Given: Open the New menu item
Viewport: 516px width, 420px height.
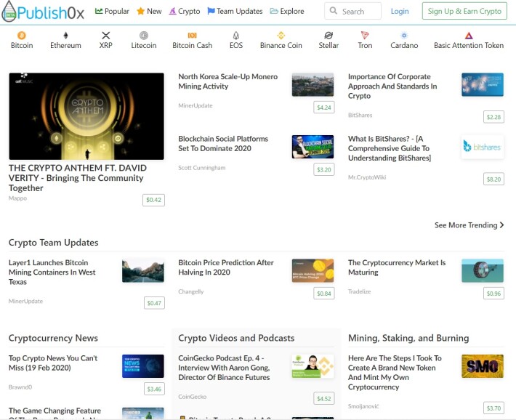Looking at the screenshot, I should pyautogui.click(x=149, y=11).
